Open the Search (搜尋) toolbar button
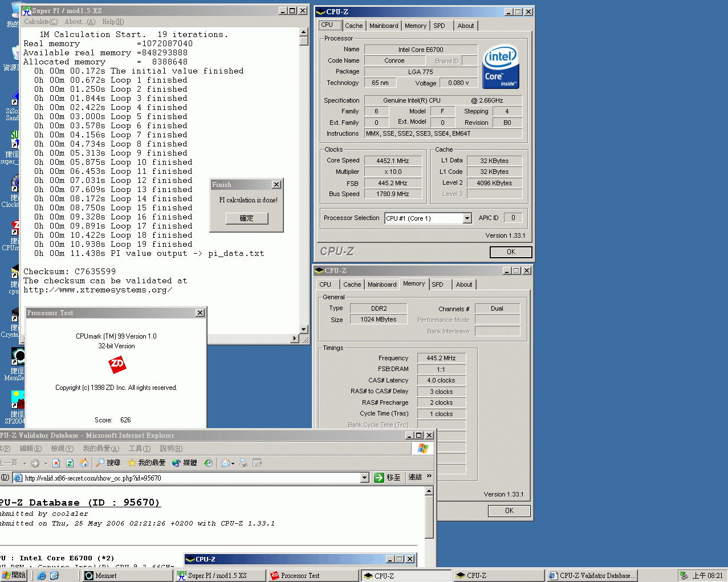 (x=108, y=463)
